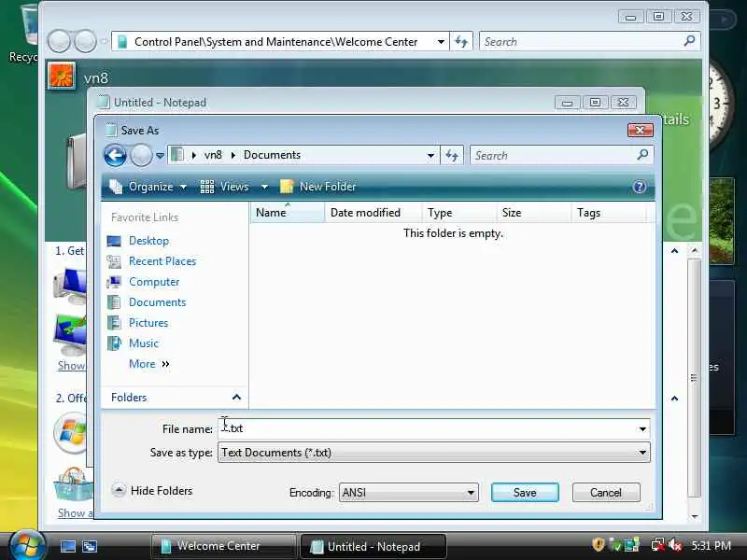The height and width of the screenshot is (560, 747).
Task: Click the Back arrow in Save As dialog
Action: click(x=115, y=155)
